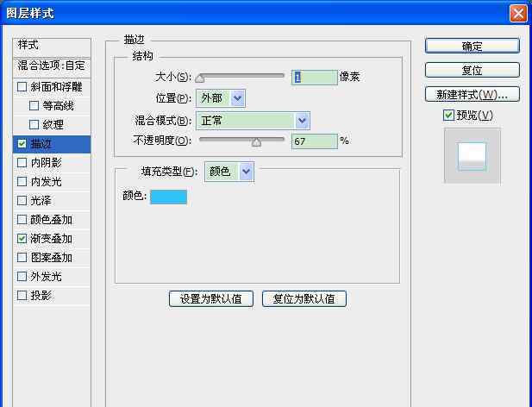Open the 投影 settings entry
532x407 pixels.
pos(41,296)
